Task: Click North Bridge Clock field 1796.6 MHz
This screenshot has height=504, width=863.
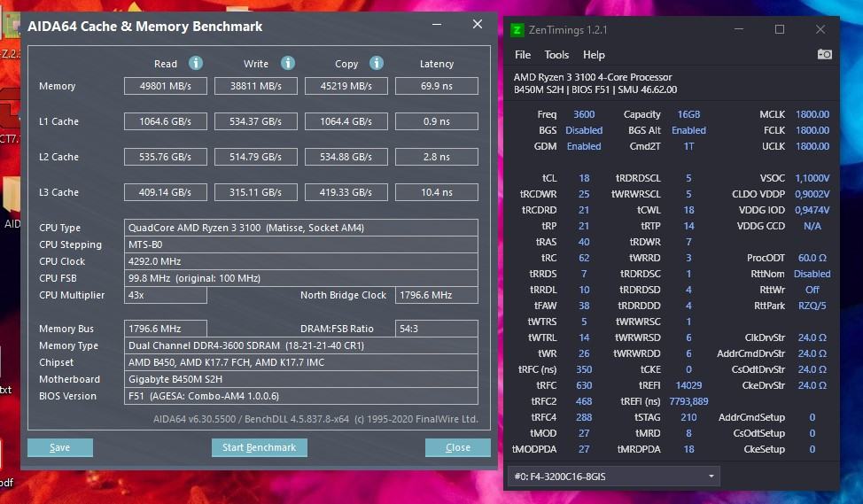Action: point(437,295)
